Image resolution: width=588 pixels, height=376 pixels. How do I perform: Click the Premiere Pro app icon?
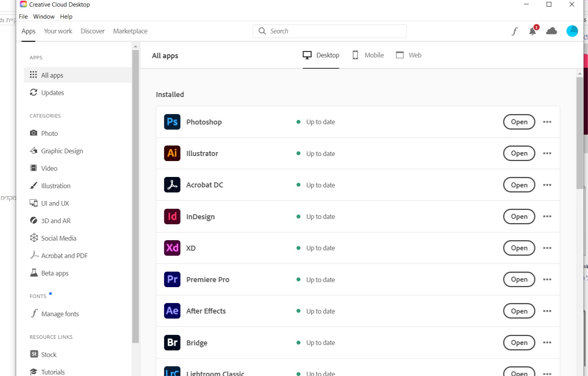click(172, 279)
